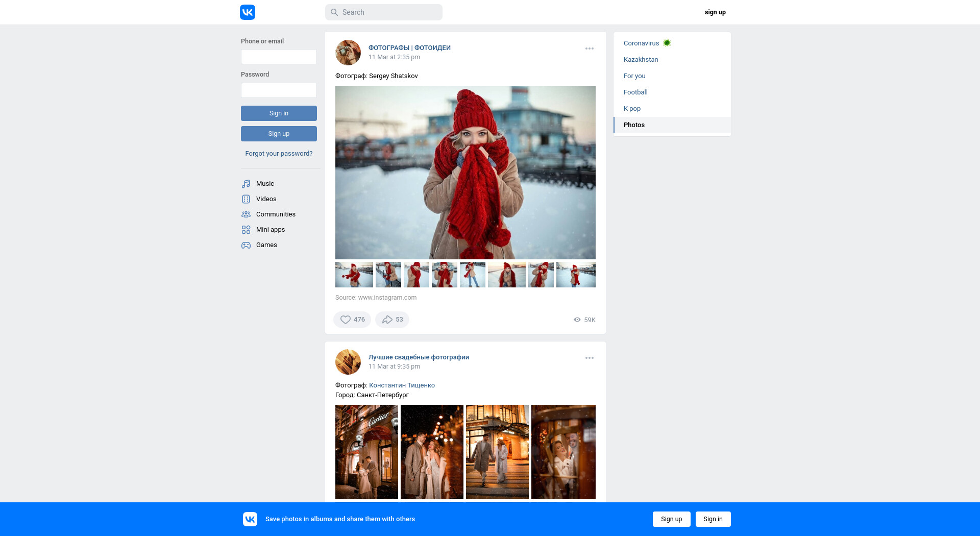This screenshot has width=980, height=536.
Task: Focus the Search box in the header
Action: coord(384,12)
